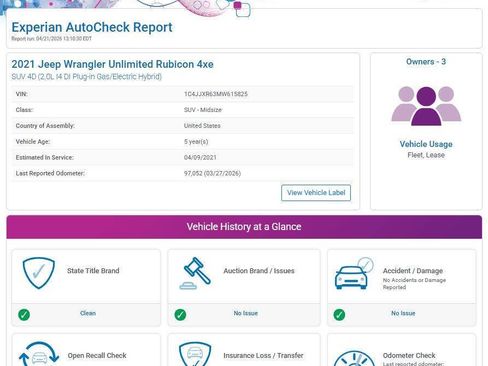488x366 pixels.
Task: Click the Insurance Loss / Transfer label
Action: tap(263, 356)
